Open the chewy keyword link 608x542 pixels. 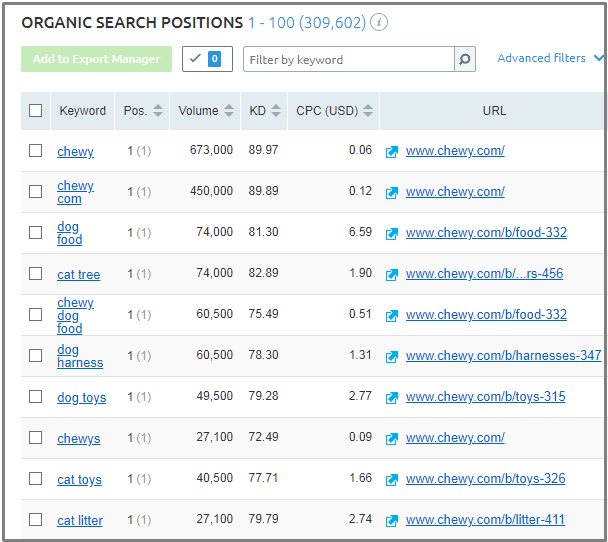click(75, 152)
